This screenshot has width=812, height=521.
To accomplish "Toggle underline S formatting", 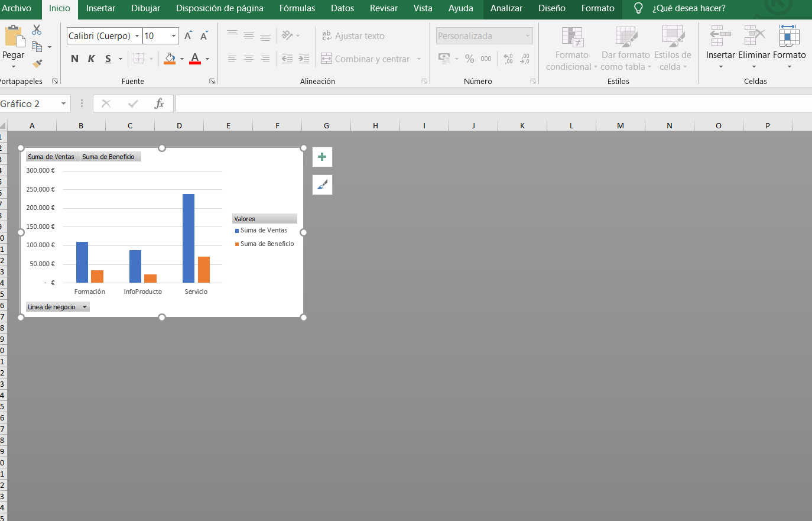I will coord(108,59).
